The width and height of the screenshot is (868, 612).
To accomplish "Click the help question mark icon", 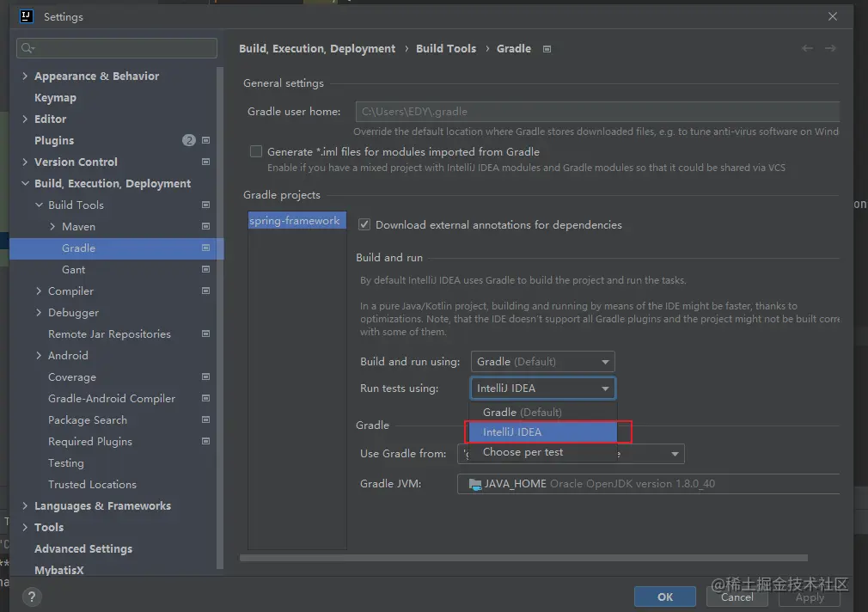I will (31, 597).
